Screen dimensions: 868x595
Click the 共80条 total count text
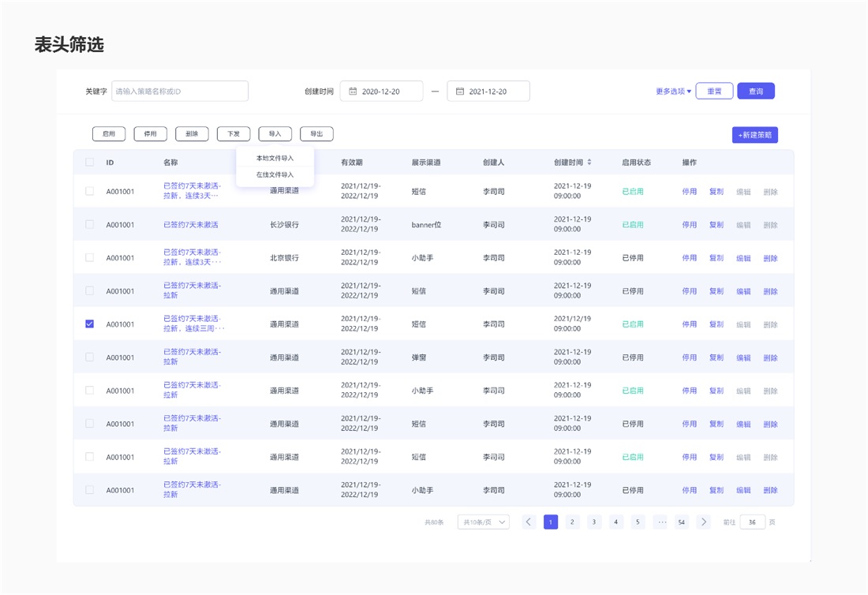point(434,522)
